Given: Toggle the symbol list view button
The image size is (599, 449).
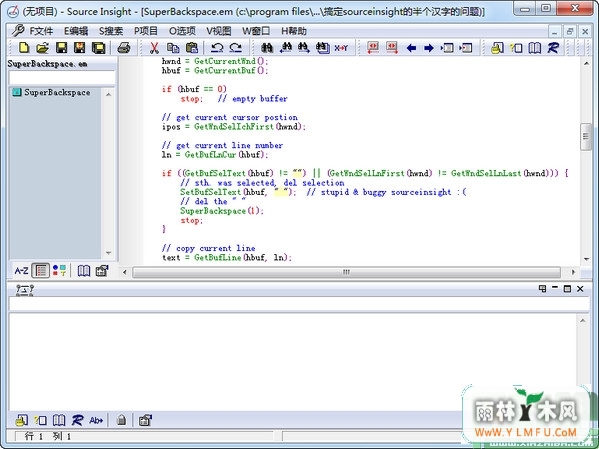Looking at the screenshot, I should [40, 271].
